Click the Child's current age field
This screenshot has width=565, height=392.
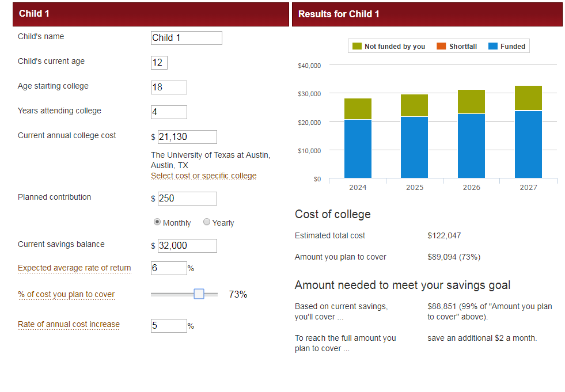click(x=159, y=63)
